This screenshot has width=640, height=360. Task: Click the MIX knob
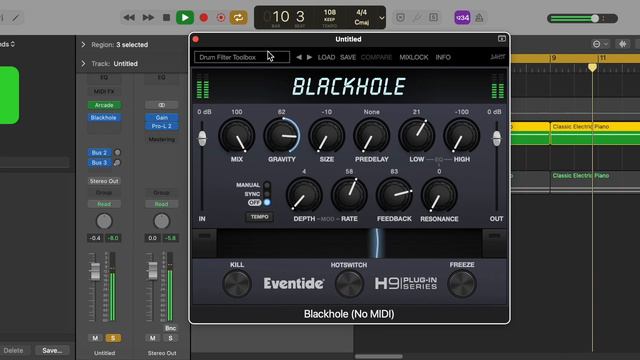(237, 136)
